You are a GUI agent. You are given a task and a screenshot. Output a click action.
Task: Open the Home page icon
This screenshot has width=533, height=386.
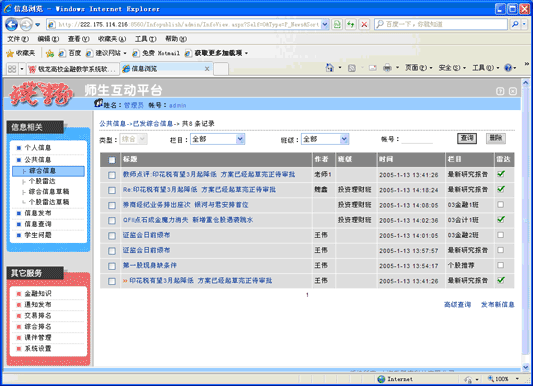click(x=329, y=68)
